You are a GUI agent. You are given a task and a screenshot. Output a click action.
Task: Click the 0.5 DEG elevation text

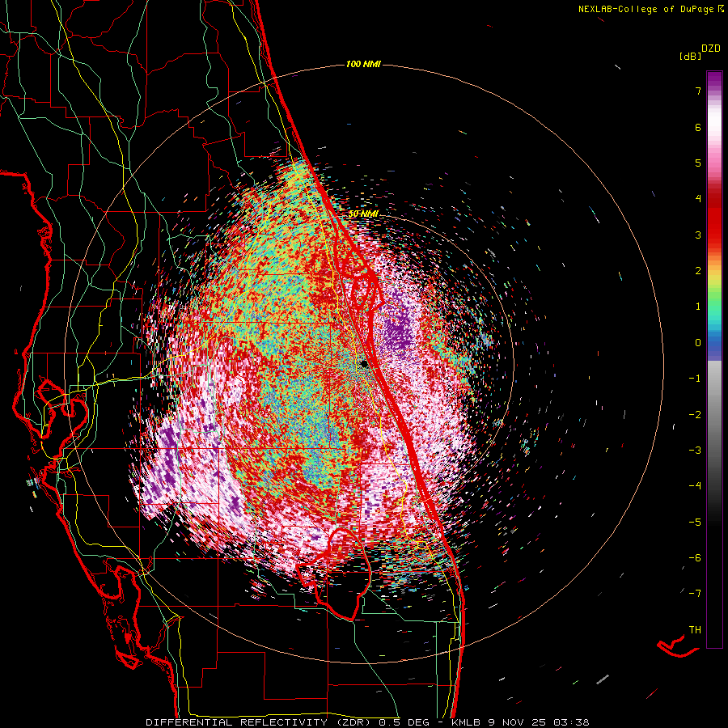click(403, 722)
